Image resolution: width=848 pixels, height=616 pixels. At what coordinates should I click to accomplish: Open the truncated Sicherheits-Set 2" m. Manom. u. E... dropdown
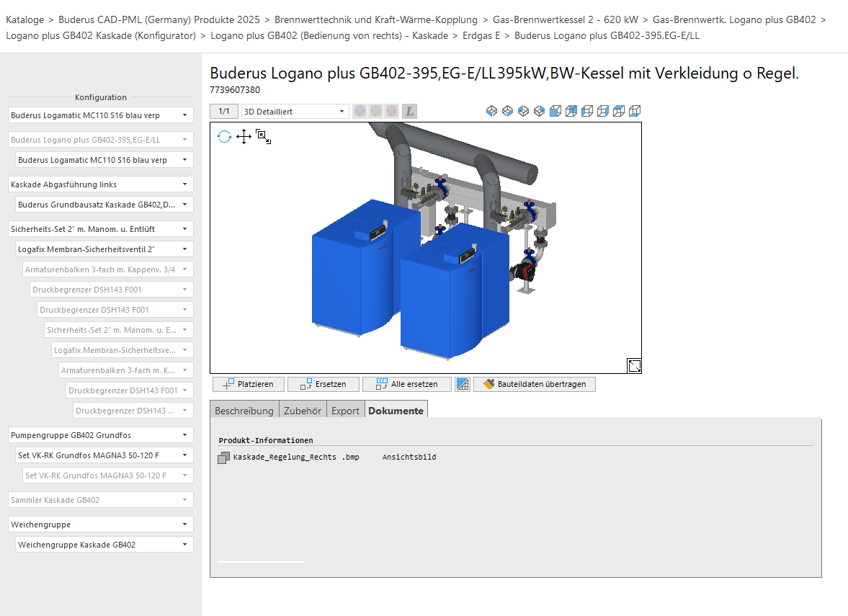pos(118,330)
